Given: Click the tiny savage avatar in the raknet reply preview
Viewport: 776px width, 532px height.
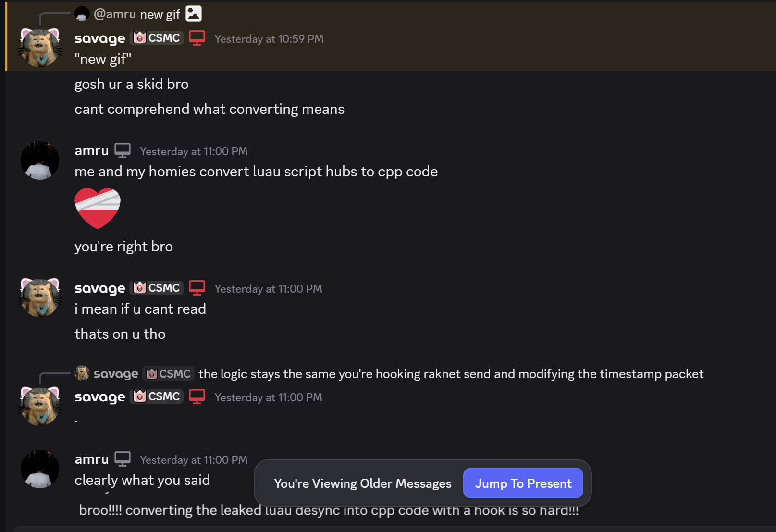Looking at the screenshot, I should 82,373.
